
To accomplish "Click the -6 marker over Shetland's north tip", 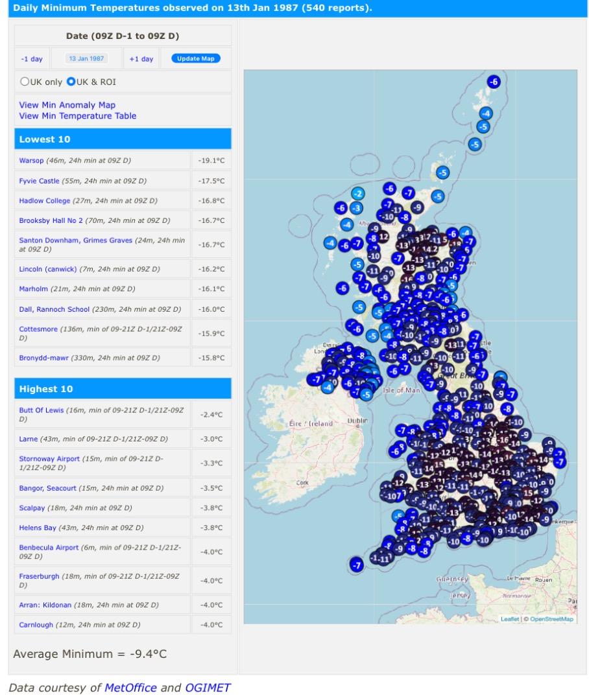I will coord(493,82).
